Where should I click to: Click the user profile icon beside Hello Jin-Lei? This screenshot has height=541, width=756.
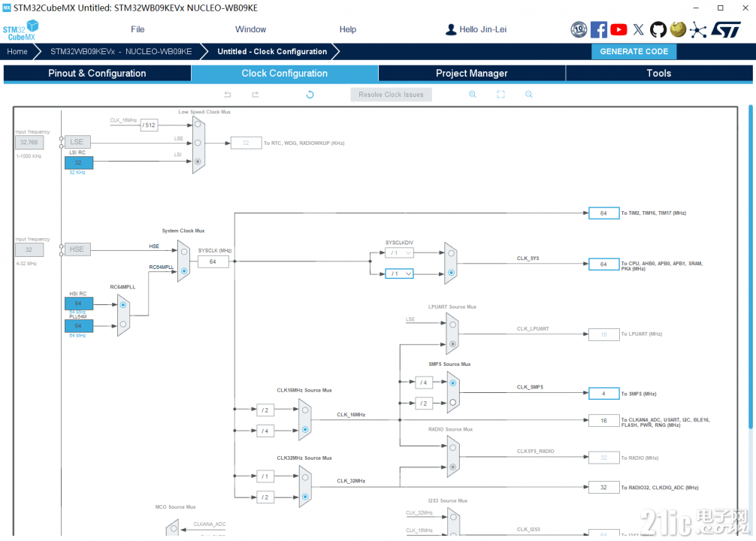(451, 30)
